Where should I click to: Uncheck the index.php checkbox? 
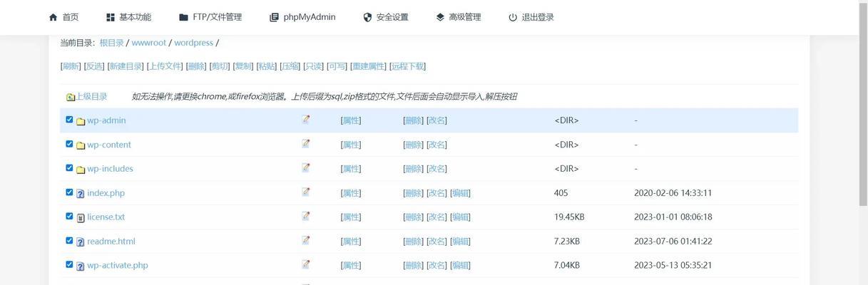pos(69,192)
